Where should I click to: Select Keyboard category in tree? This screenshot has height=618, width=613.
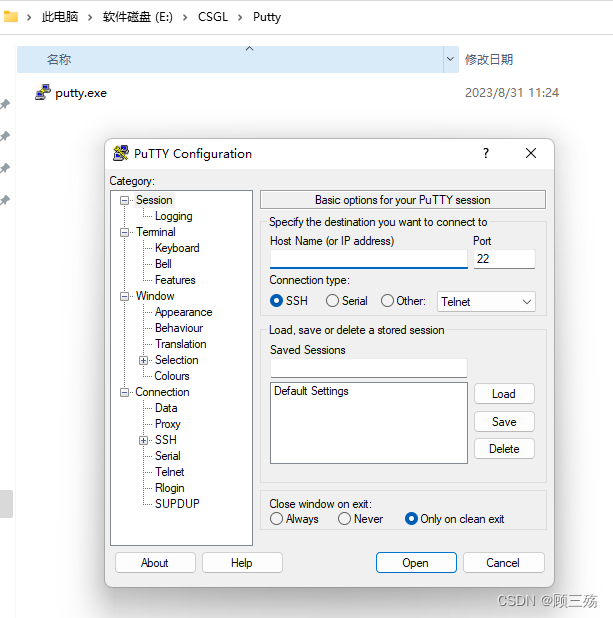click(x=177, y=248)
